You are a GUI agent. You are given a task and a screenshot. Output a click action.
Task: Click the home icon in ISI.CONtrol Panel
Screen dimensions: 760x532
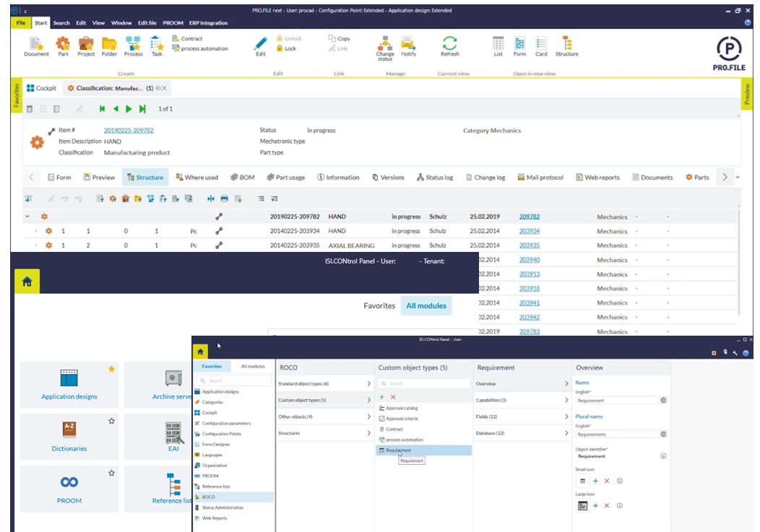click(27, 282)
